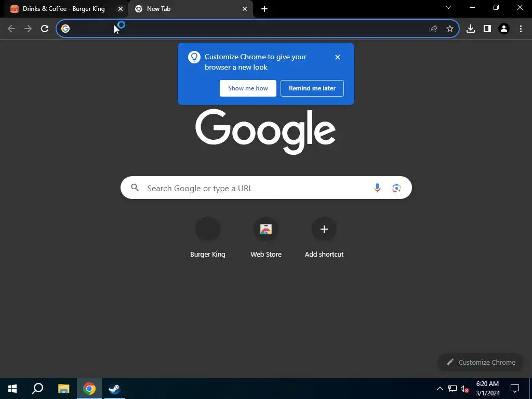Start voice search with microphone icon
Image resolution: width=532 pixels, height=399 pixels.
[x=377, y=188]
